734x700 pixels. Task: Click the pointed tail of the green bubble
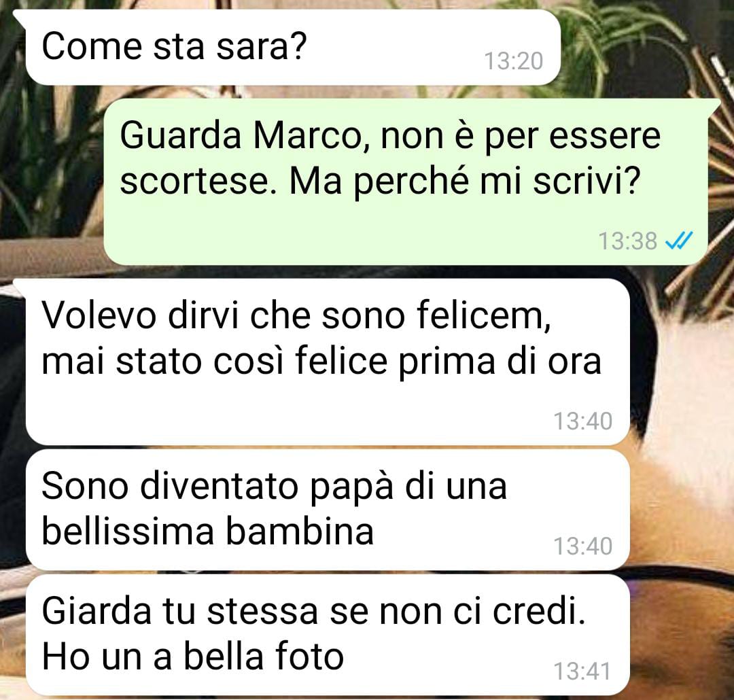point(714,106)
